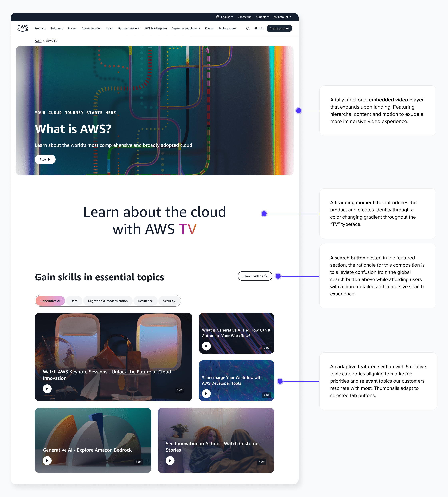Play the Customer Stories video icon
The image size is (448, 497).
tap(170, 461)
